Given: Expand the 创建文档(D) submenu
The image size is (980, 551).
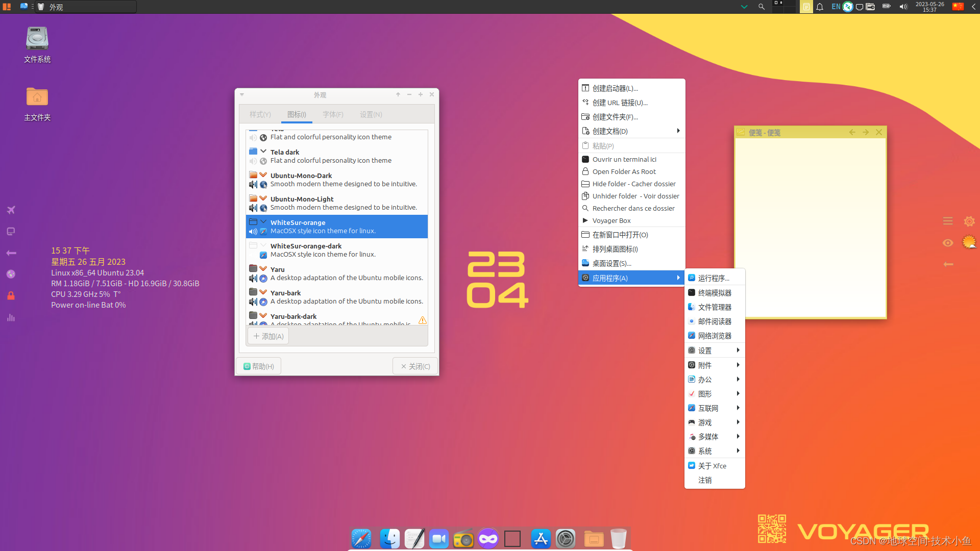Looking at the screenshot, I should [632, 131].
